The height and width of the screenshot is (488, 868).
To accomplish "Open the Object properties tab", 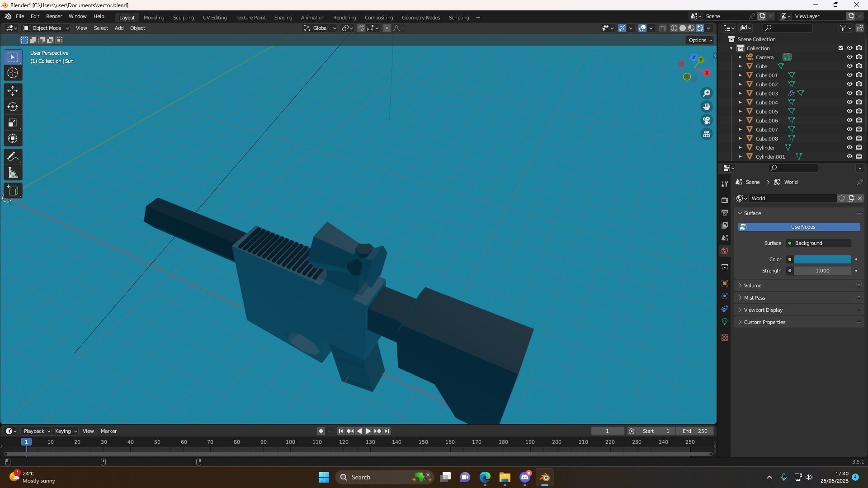I will (x=725, y=283).
